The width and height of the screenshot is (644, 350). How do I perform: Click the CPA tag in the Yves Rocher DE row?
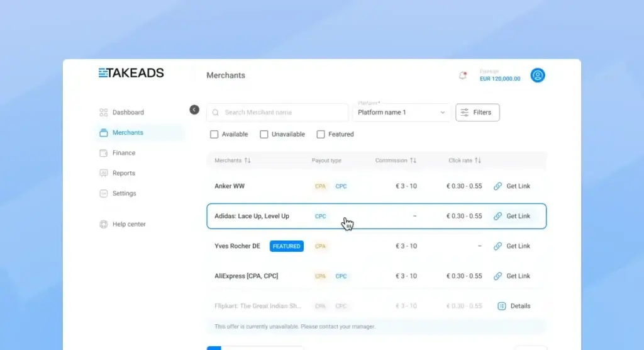(x=320, y=246)
